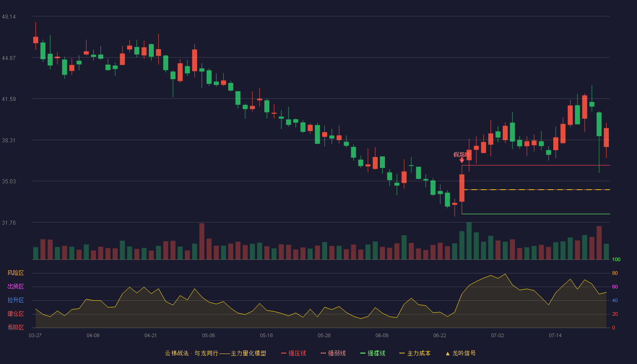Click the 44.87 price axis label
This screenshot has width=637, height=364.
click(x=9, y=58)
